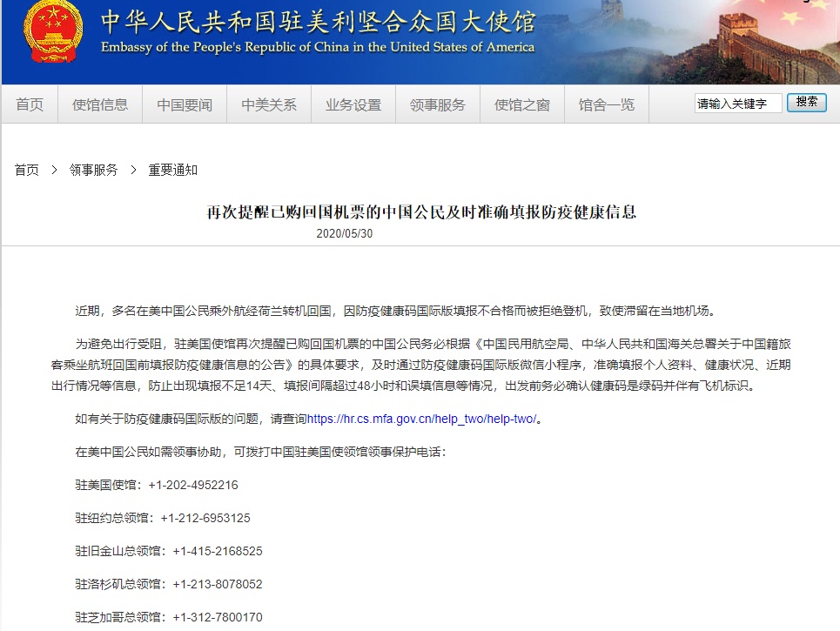Focus the 请输入关键字 search field

point(738,104)
